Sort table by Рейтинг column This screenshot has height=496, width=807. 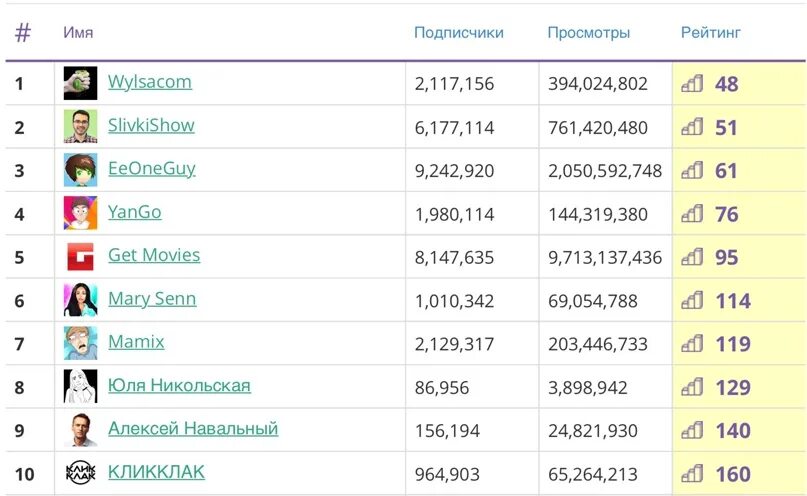(x=710, y=32)
